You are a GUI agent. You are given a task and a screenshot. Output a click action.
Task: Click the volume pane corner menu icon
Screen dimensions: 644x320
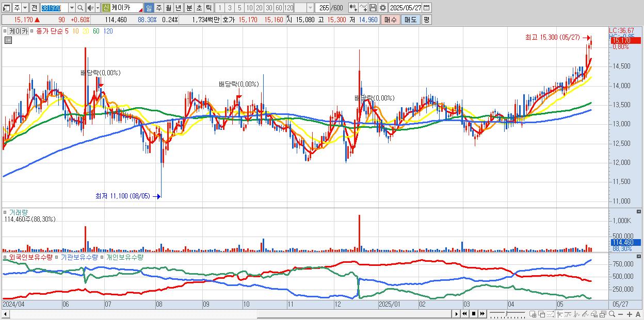pos(638,212)
